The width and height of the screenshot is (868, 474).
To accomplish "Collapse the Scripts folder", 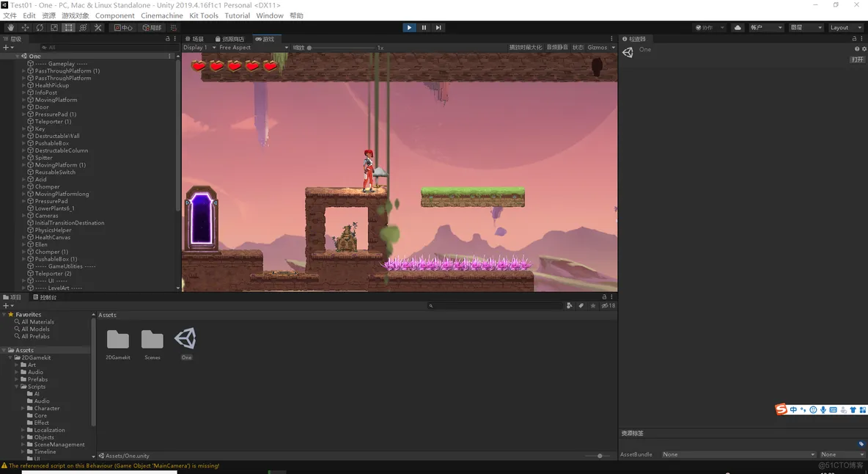I will (17, 387).
